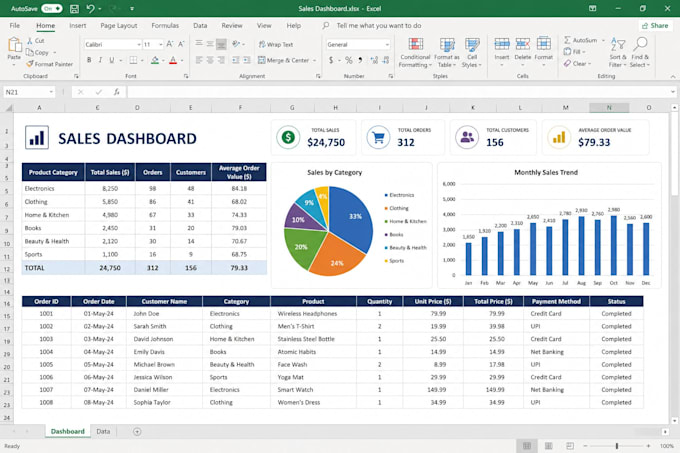Image resolution: width=680 pixels, height=453 pixels.
Task: Click the Undo arrow icon
Action: [90, 8]
